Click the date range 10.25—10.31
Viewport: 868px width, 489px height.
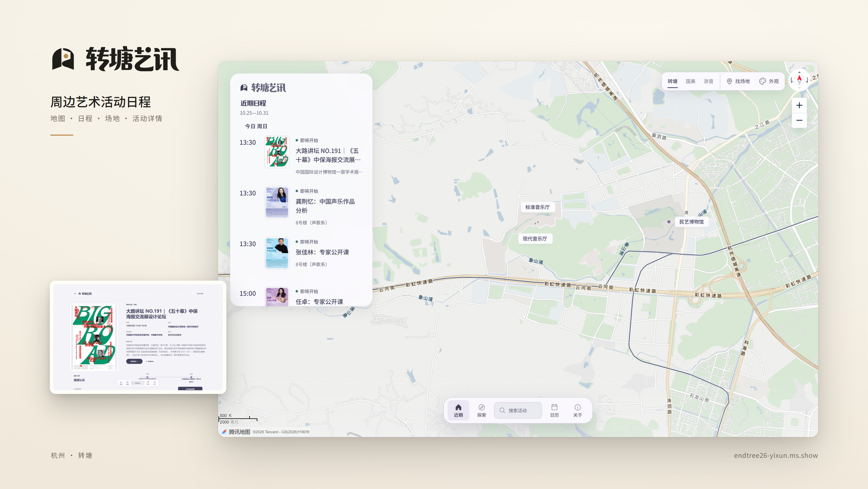(254, 113)
